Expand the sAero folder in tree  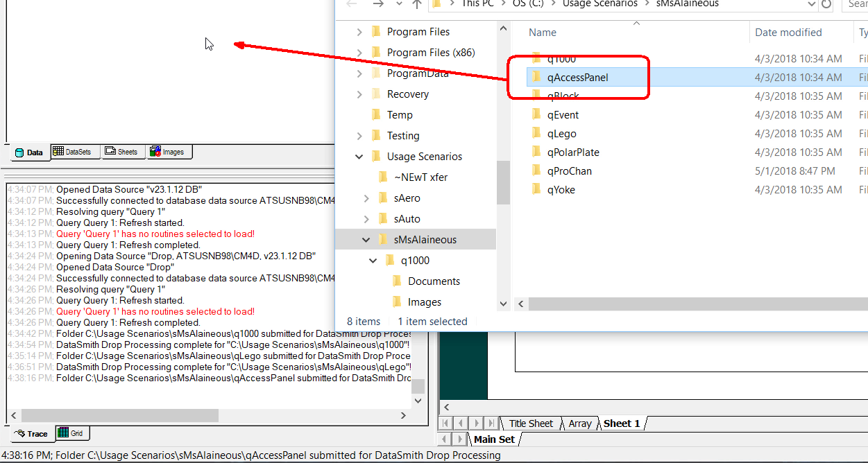(366, 198)
